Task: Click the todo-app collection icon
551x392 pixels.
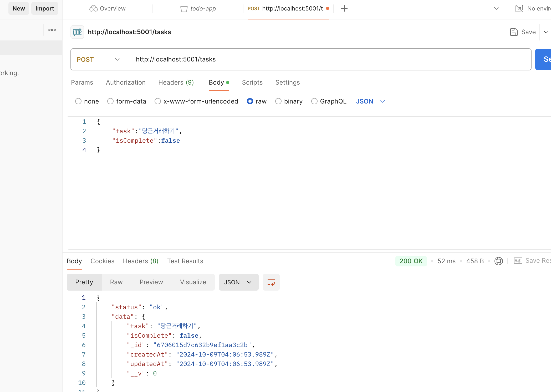Action: [x=184, y=9]
